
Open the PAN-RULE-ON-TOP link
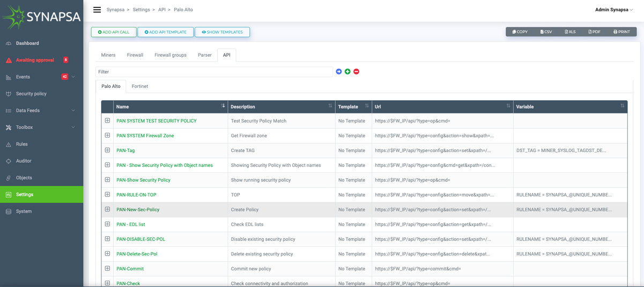[136, 195]
